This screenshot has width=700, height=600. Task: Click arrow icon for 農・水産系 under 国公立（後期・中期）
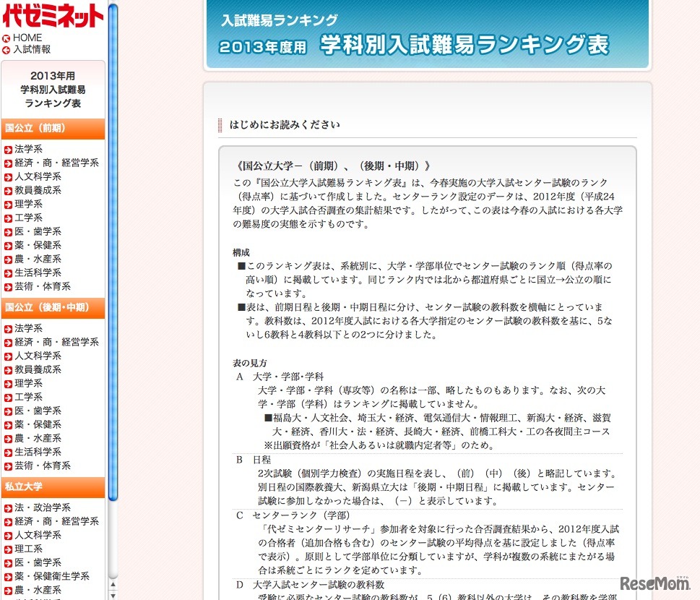pos(8,440)
